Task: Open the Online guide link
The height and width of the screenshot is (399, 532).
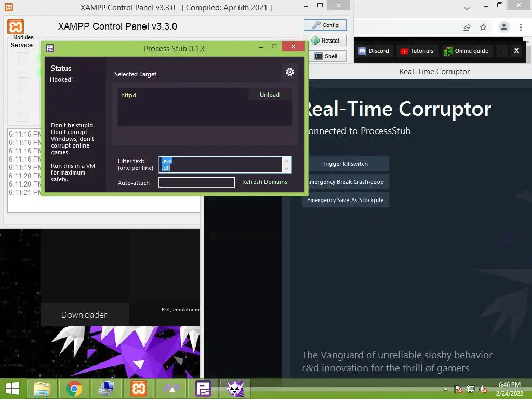Action: pos(467,51)
